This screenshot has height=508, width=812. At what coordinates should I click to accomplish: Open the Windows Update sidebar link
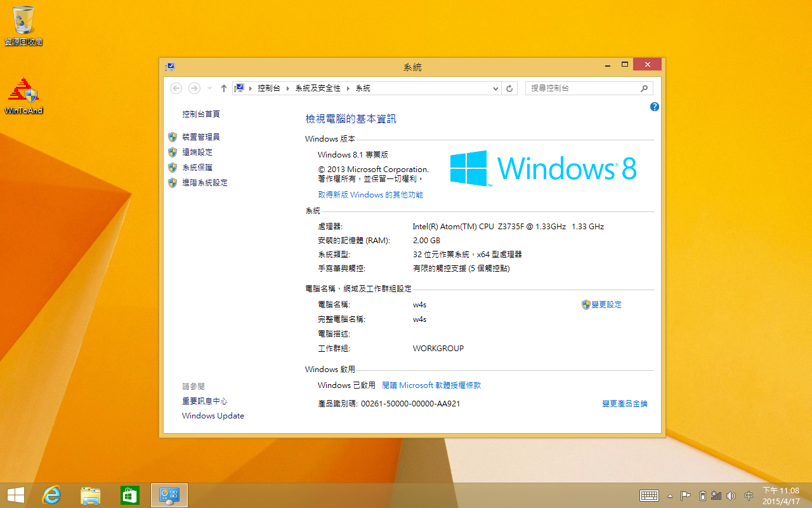point(213,416)
